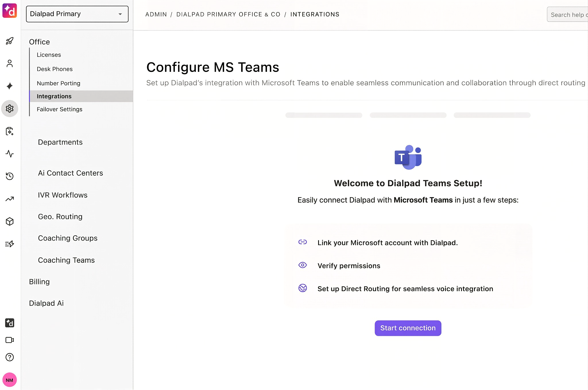Viewport: 588px width, 390px height.
Task: Click the lightning list icon
Action: [9, 244]
